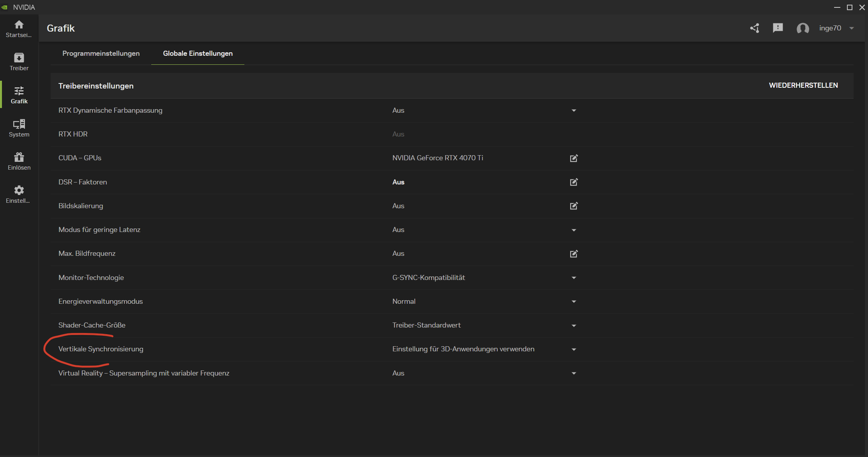Image resolution: width=868 pixels, height=457 pixels.
Task: Open Monitor-Technologie dropdown arrow
Action: (574, 278)
